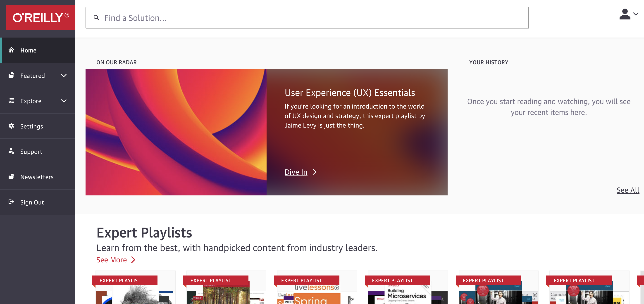Click the Home house icon

(x=11, y=50)
